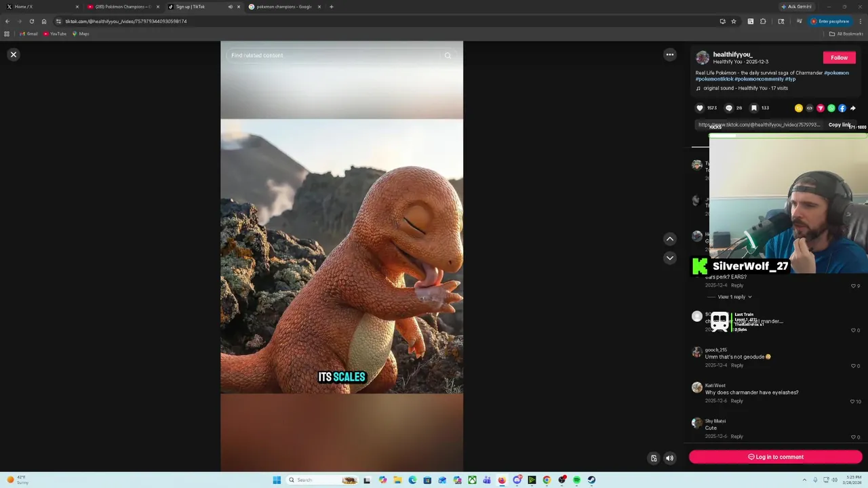The height and width of the screenshot is (488, 868).
Task: Open Spotify from the taskbar
Action: click(x=576, y=480)
